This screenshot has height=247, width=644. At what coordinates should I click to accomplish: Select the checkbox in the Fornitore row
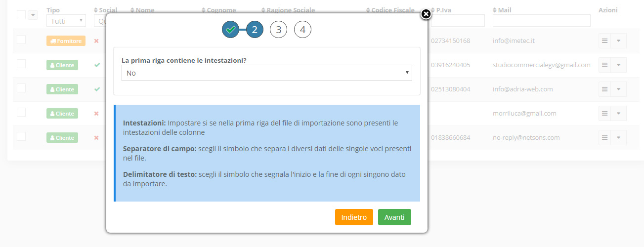click(x=21, y=40)
